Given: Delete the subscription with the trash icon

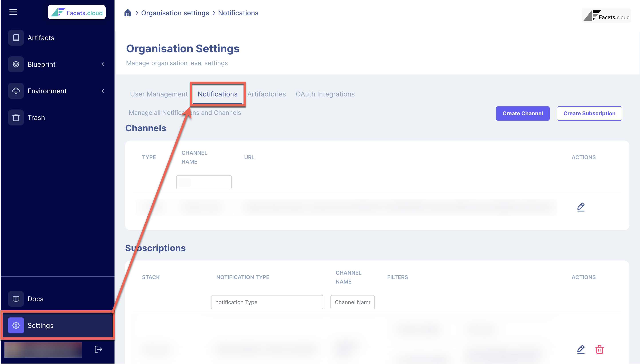Looking at the screenshot, I should (x=599, y=349).
